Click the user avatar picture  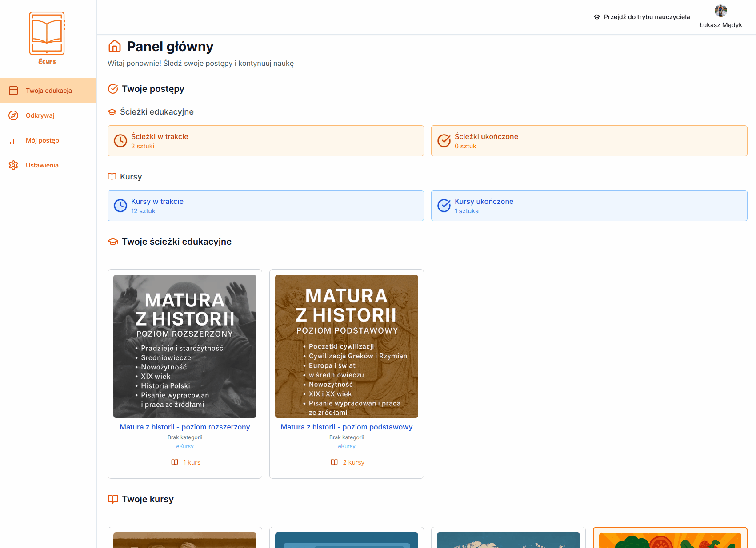(720, 11)
